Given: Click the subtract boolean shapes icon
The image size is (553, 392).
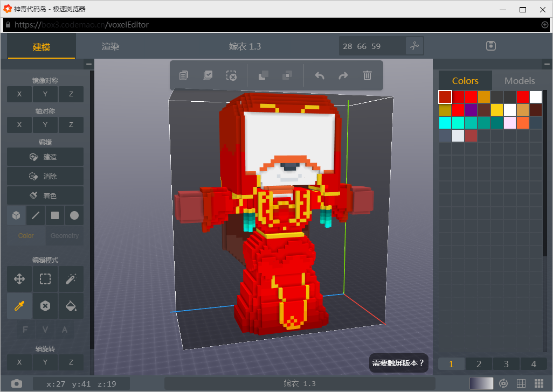Looking at the screenshot, I should (287, 75).
